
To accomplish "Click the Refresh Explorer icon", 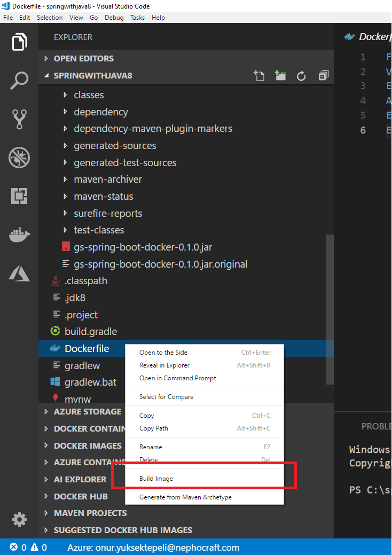I will 301,76.
